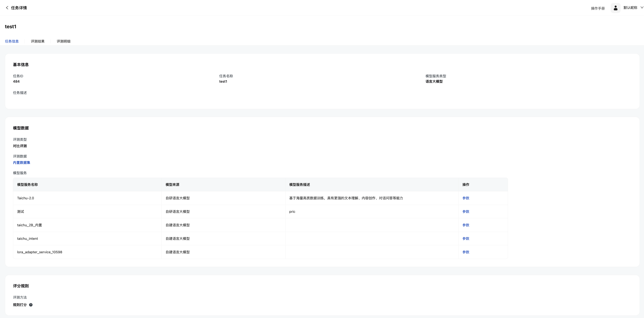
Task: Expand the 默认昵称 account dropdown arrow
Action: tap(641, 8)
